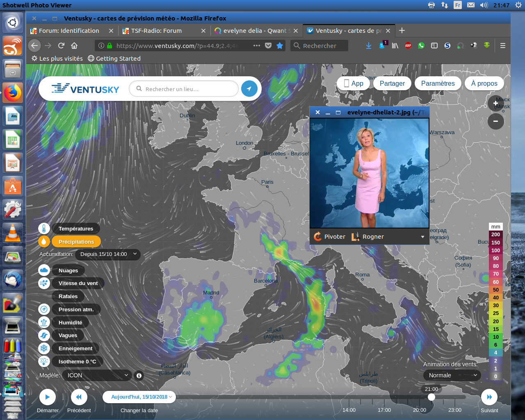Open the Modèle ICON dropdown
Viewport: 525px width, 420px height.
97,375
